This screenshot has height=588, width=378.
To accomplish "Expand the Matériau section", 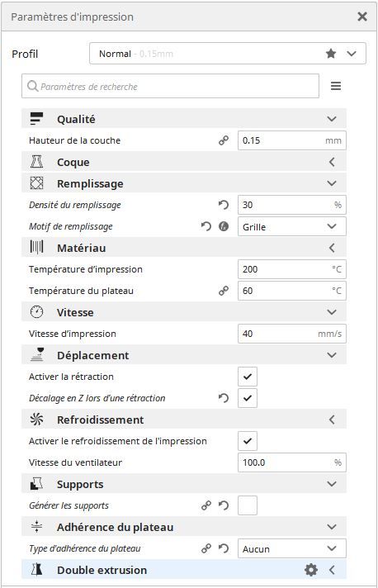I will tap(184, 248).
